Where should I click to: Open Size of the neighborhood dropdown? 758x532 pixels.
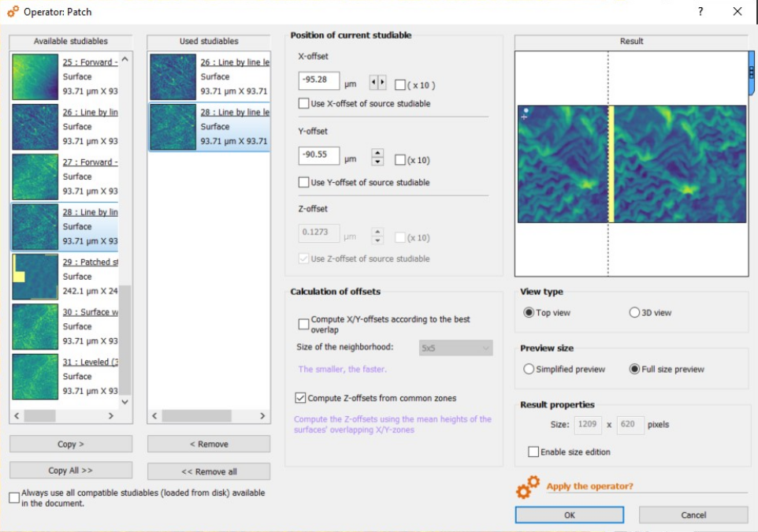tap(456, 348)
